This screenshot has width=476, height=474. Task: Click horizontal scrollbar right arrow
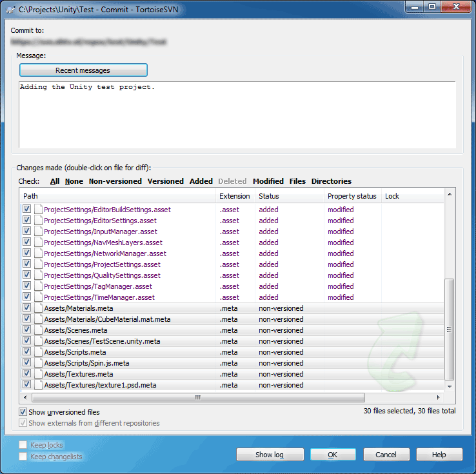[438, 397]
